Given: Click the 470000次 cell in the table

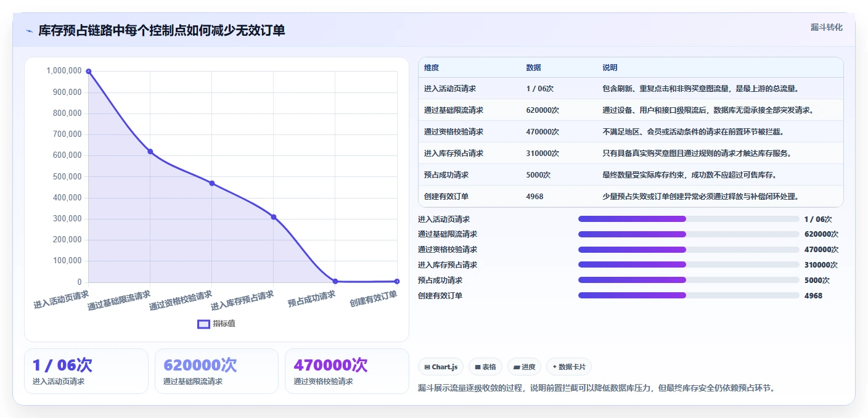Looking at the screenshot, I should click(542, 132).
